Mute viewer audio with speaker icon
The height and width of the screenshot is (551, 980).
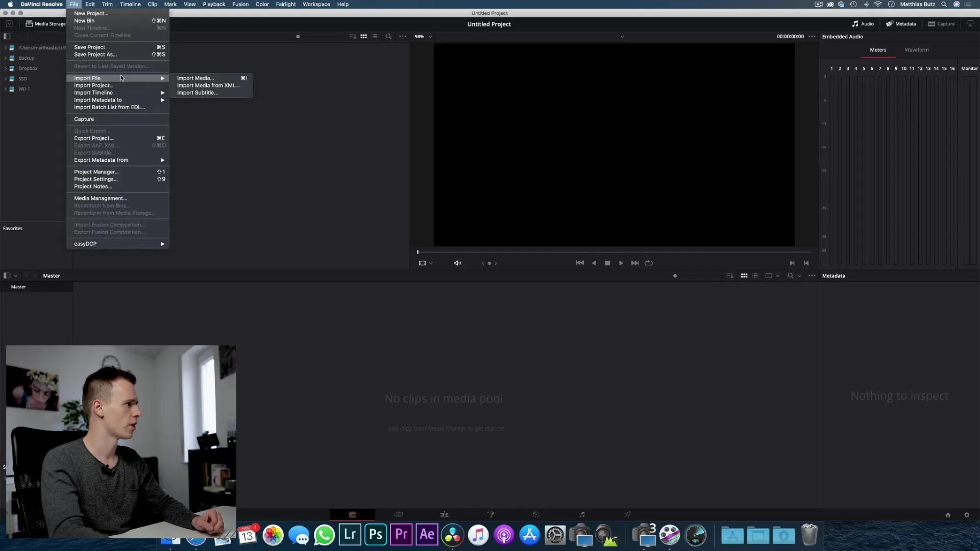tap(457, 263)
